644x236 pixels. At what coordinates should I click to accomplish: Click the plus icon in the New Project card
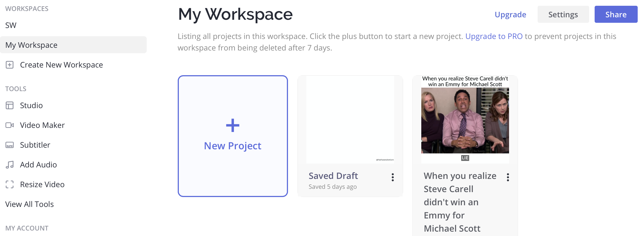pyautogui.click(x=233, y=125)
